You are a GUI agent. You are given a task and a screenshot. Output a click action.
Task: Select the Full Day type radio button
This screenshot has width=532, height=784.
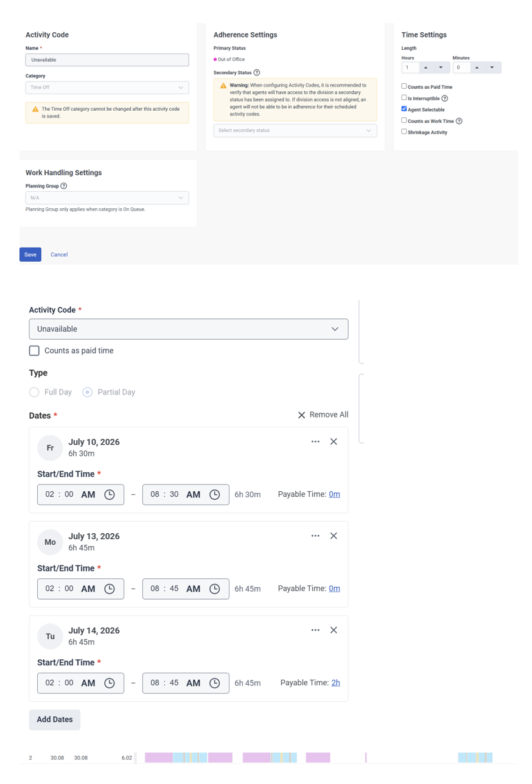34,393
